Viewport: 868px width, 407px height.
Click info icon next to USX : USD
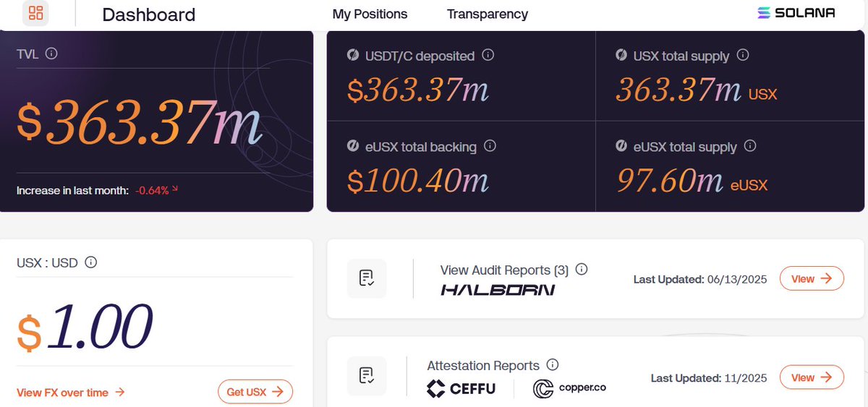tap(91, 262)
